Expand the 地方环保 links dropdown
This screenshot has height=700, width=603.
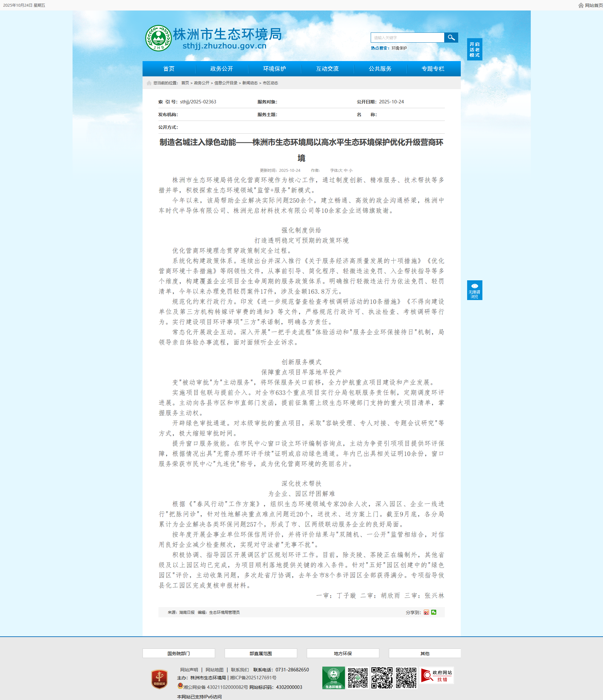pos(342,653)
